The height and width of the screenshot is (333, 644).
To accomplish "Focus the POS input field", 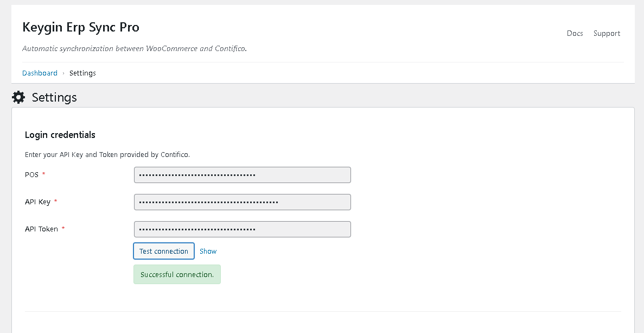I will [242, 175].
